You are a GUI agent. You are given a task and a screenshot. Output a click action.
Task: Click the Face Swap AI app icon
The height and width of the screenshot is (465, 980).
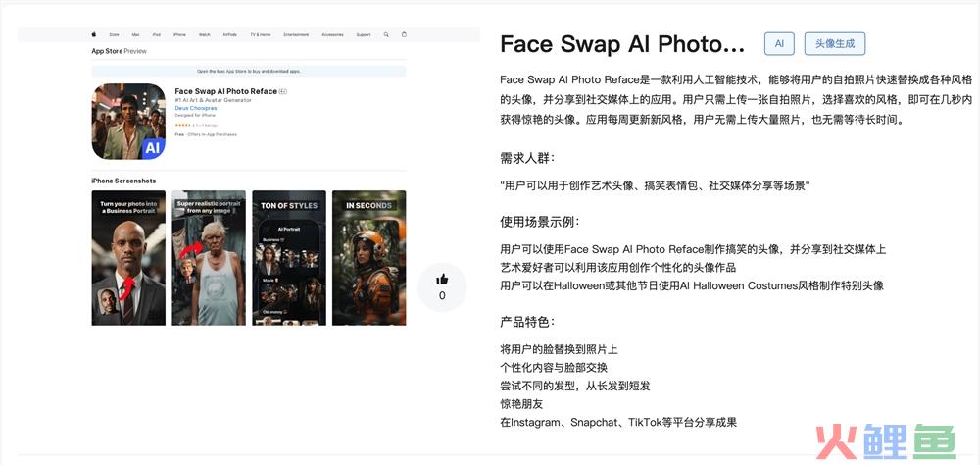point(128,121)
